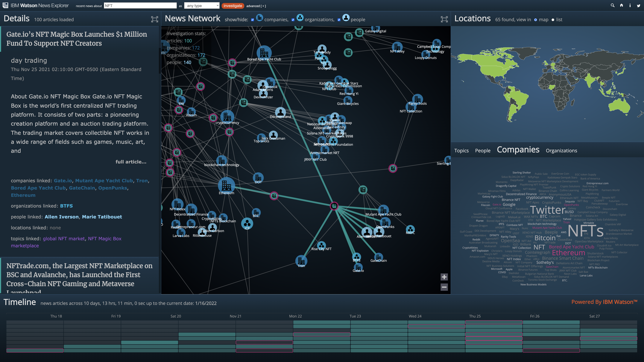Viewport: 644px width, 362px height.
Task: Toggle the companies visibility checkbox
Action: (253, 20)
